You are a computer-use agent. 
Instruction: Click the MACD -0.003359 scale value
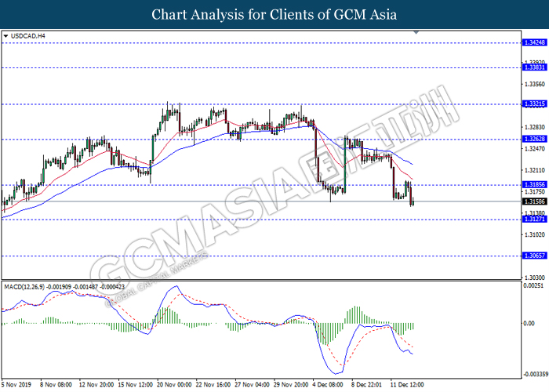[x=536, y=374]
